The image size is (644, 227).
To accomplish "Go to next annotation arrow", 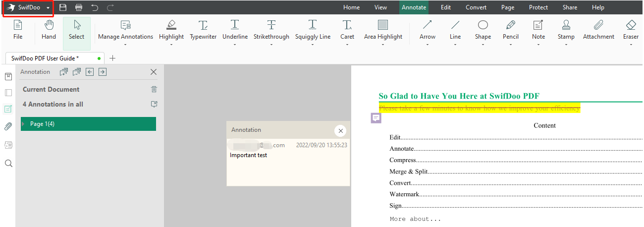I will (102, 72).
